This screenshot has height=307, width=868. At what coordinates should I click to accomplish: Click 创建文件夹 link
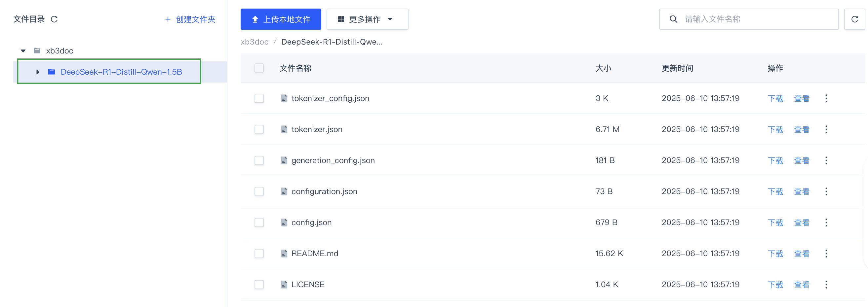click(190, 19)
